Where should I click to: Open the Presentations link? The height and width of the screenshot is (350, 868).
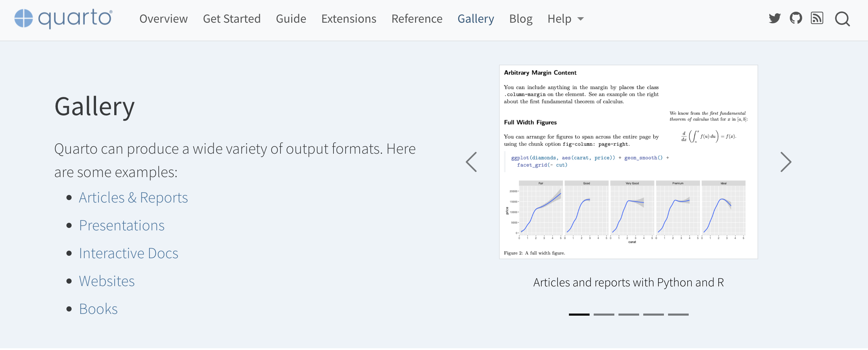pyautogui.click(x=121, y=226)
